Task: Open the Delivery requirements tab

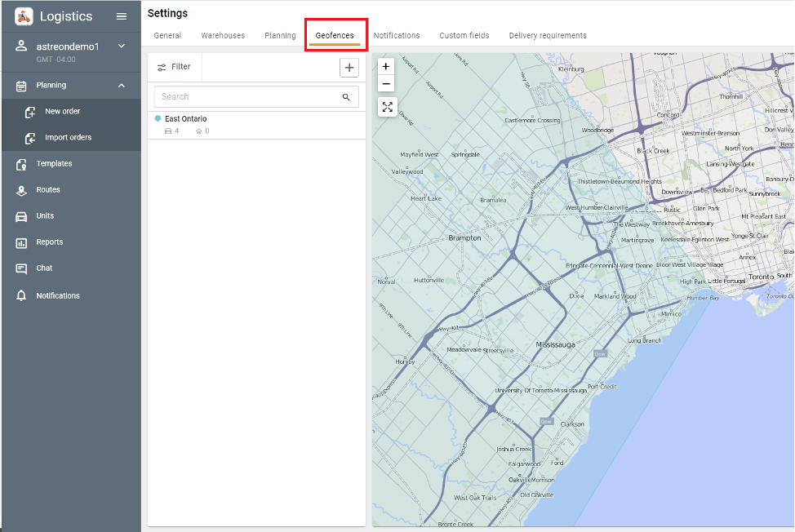Action: click(547, 36)
